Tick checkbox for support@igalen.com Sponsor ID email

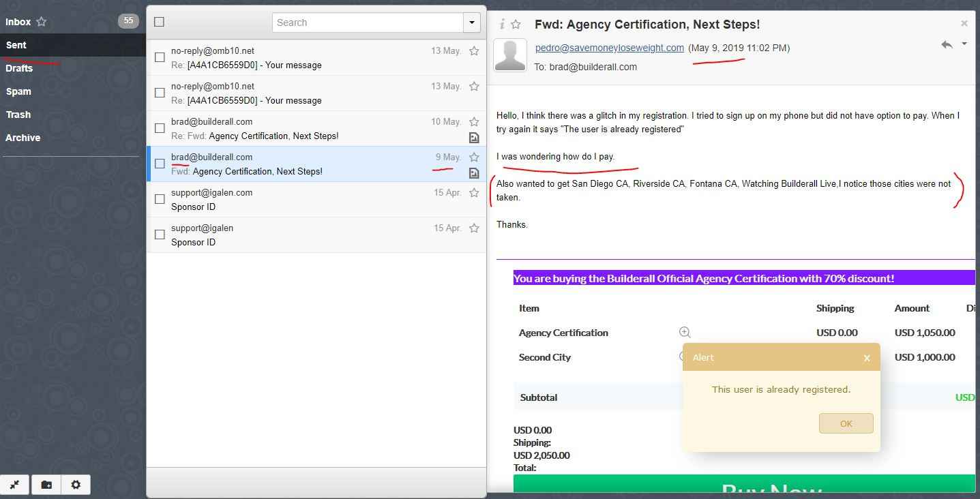point(160,199)
